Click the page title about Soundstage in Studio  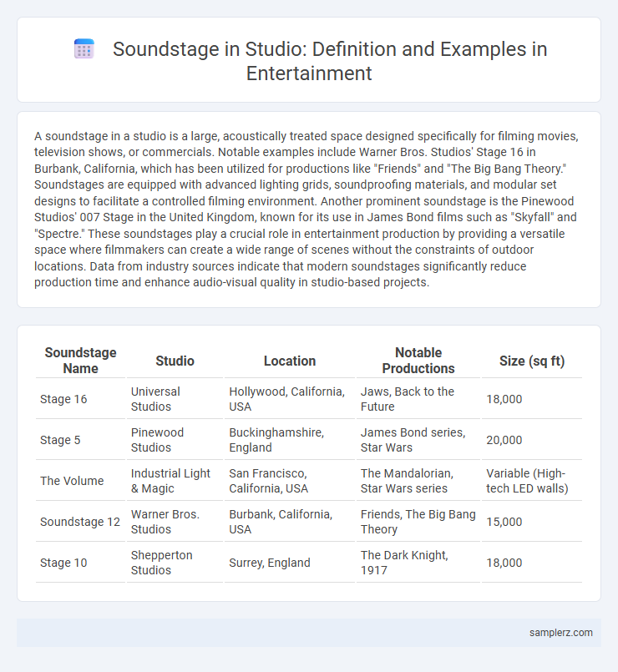[x=330, y=61]
